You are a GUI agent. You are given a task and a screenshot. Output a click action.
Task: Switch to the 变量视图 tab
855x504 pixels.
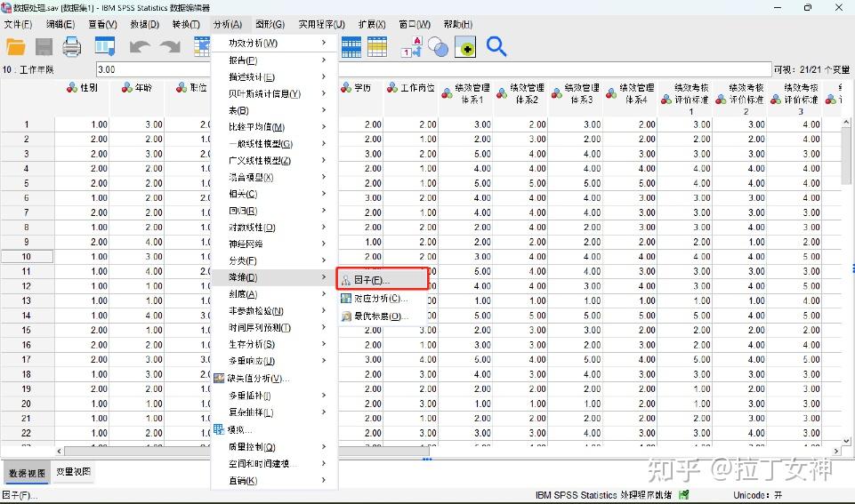[73, 472]
